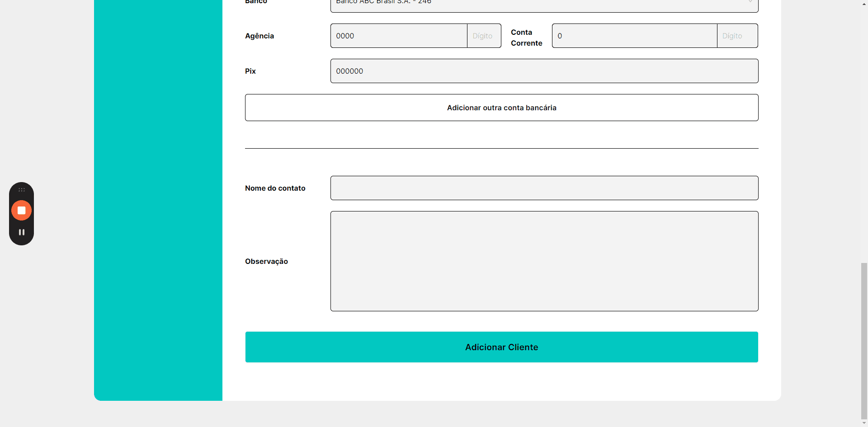Add another bank account
Image resolution: width=868 pixels, height=427 pixels.
tap(502, 108)
